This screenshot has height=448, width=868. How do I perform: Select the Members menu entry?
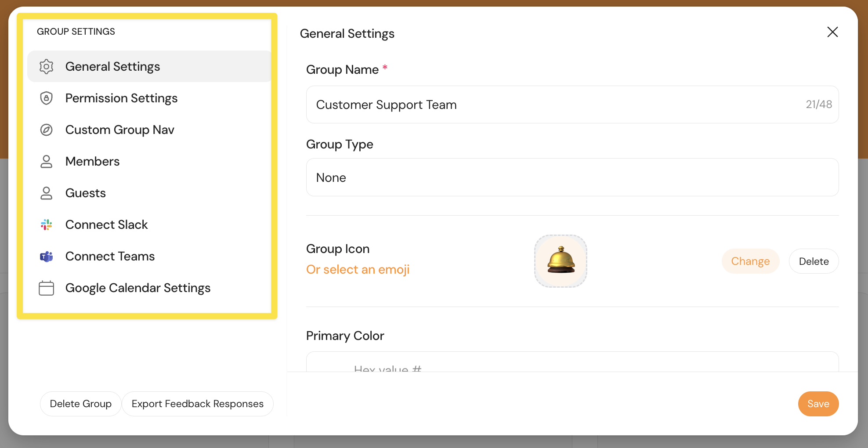click(149, 161)
